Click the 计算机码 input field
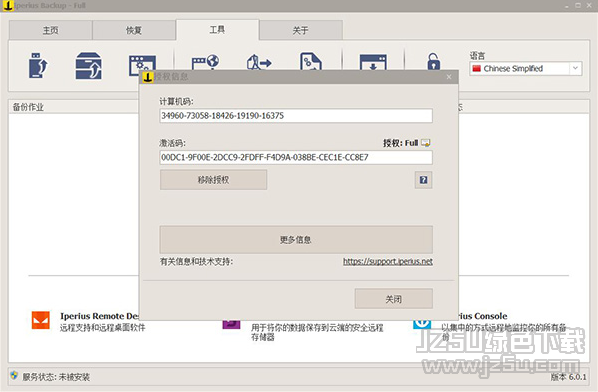 (x=296, y=116)
